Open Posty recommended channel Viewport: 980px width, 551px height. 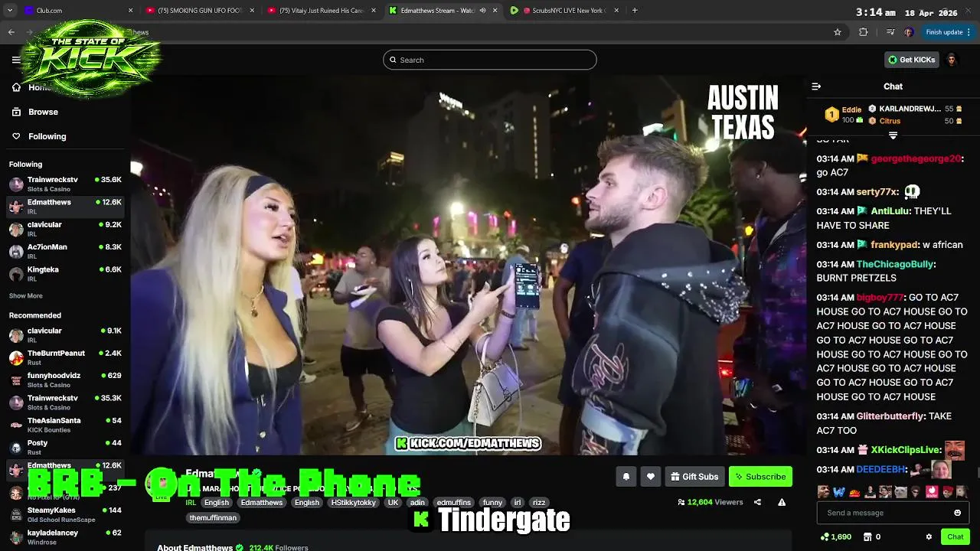pos(65,447)
